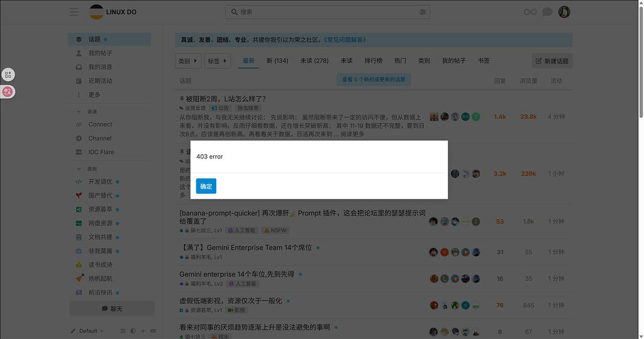Click the floating pink translate extension icon
The image size is (644, 339).
8,92
